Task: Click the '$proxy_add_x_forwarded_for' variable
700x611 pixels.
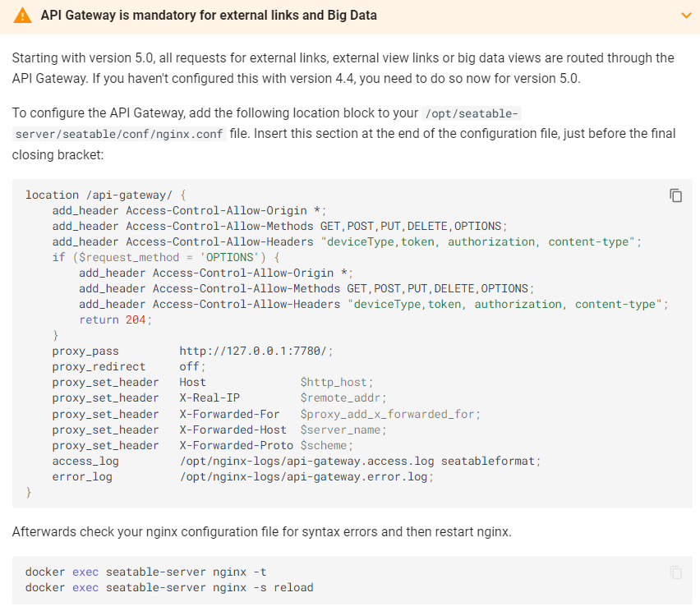Action: (x=390, y=414)
